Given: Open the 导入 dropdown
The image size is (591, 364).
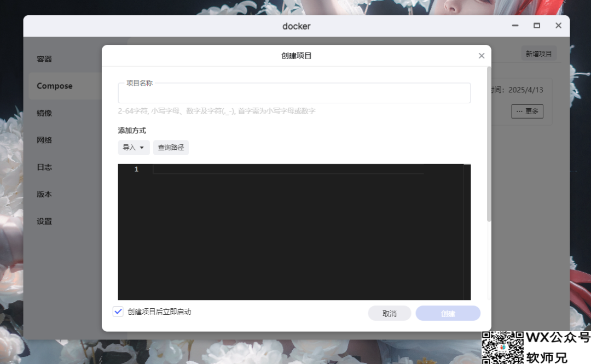Looking at the screenshot, I should pos(134,148).
